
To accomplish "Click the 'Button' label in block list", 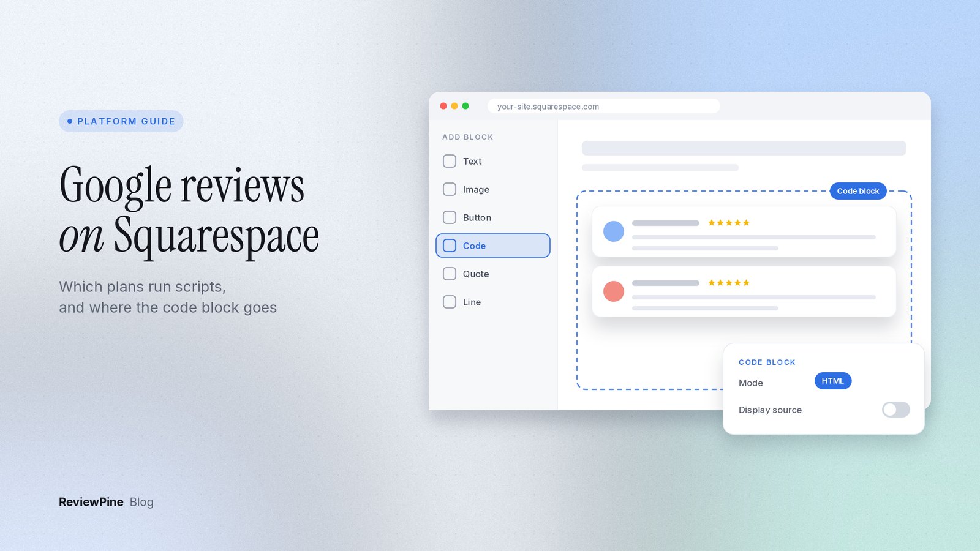I will click(477, 217).
